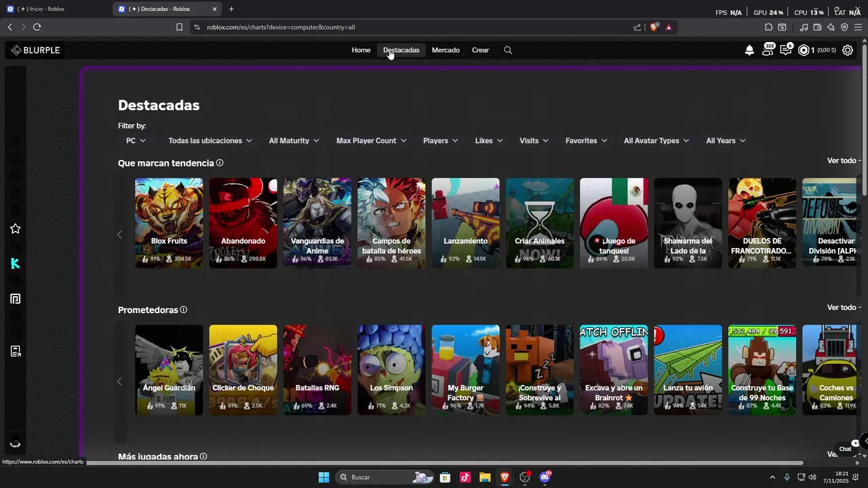Open a new browser tab
The image size is (868, 488).
coord(231,9)
